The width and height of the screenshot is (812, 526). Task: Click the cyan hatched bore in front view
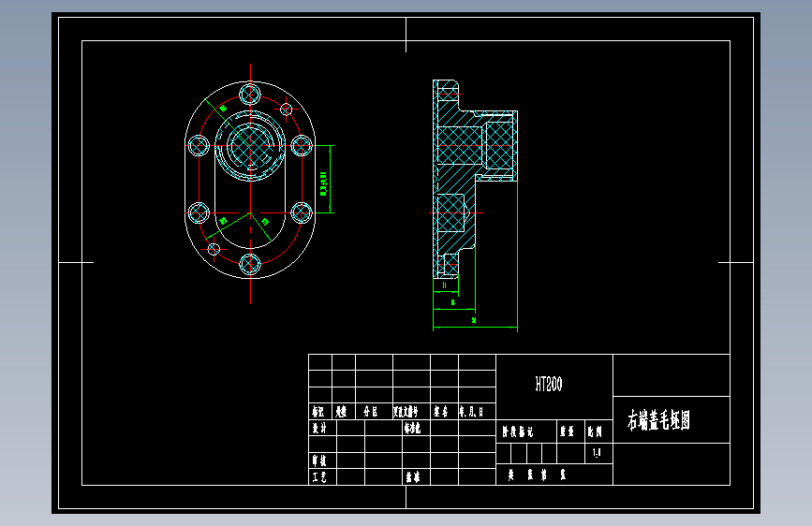(x=251, y=146)
